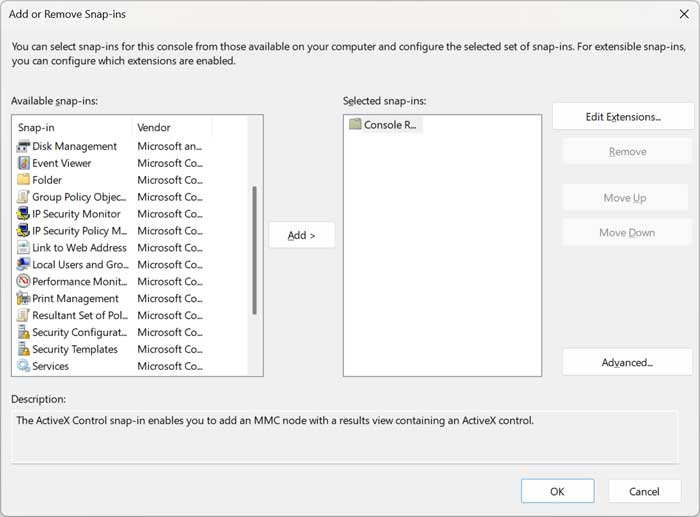Screen dimensions: 700x517
Task: Click the ActiveX Control description text
Action: click(275, 421)
